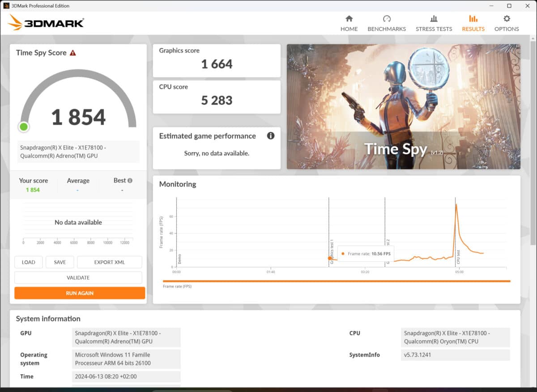The image size is (537, 392).
Task: Click the Average column label
Action: point(78,181)
